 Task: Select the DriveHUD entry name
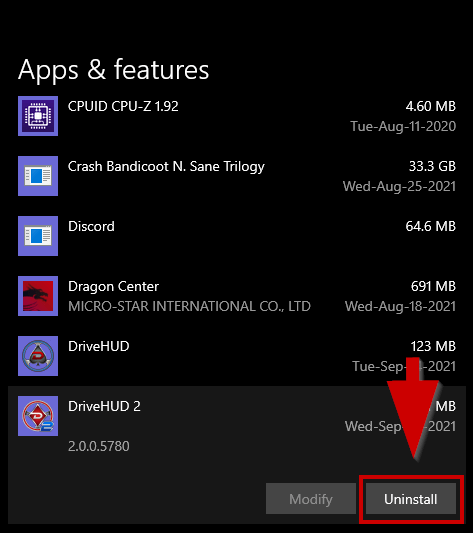click(x=99, y=346)
